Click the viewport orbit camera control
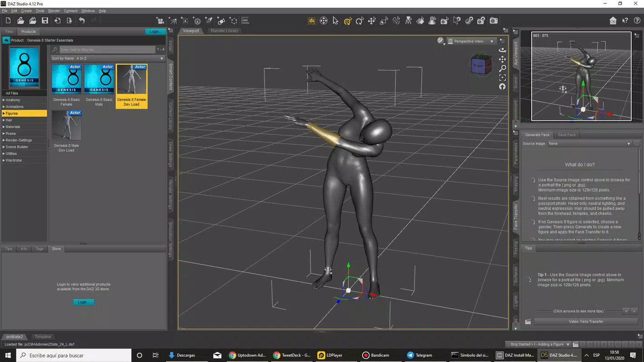Image resolution: width=644 pixels, height=362 pixels. pyautogui.click(x=502, y=50)
